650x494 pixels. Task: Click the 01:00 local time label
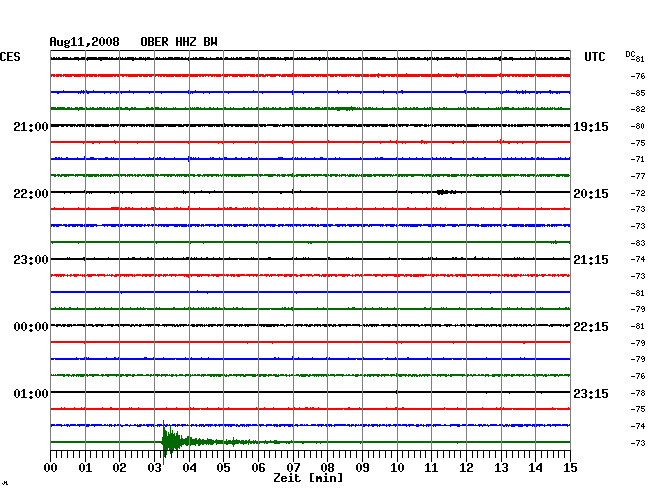pos(31,393)
